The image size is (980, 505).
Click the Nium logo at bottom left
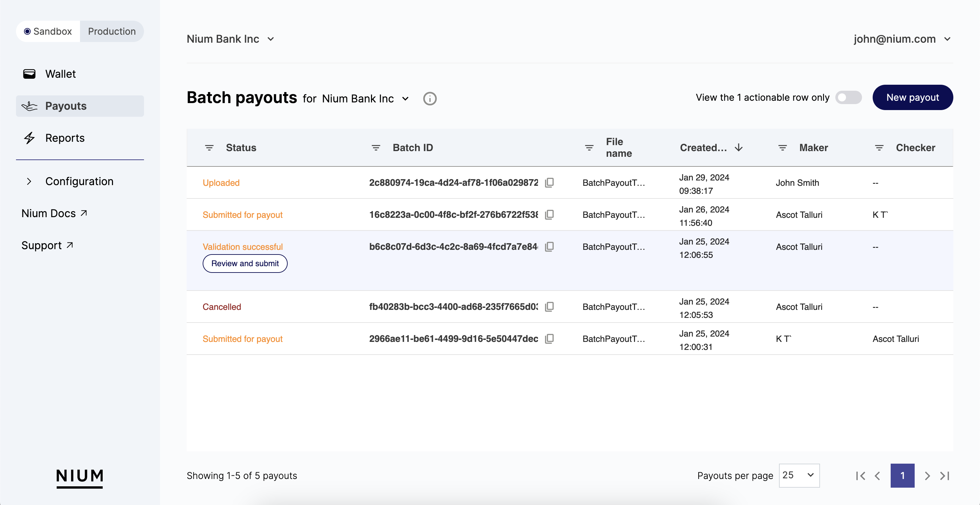coord(80,476)
